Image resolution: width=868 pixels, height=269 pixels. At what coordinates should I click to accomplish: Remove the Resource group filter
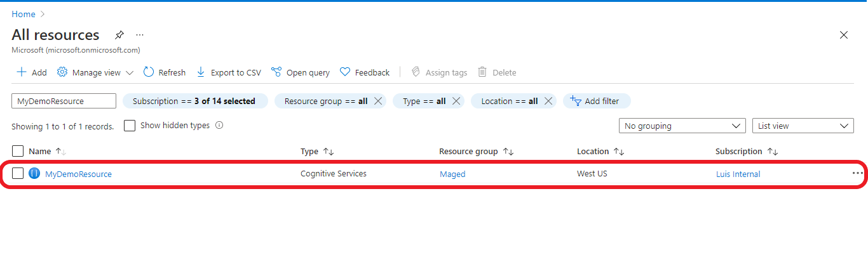[377, 101]
